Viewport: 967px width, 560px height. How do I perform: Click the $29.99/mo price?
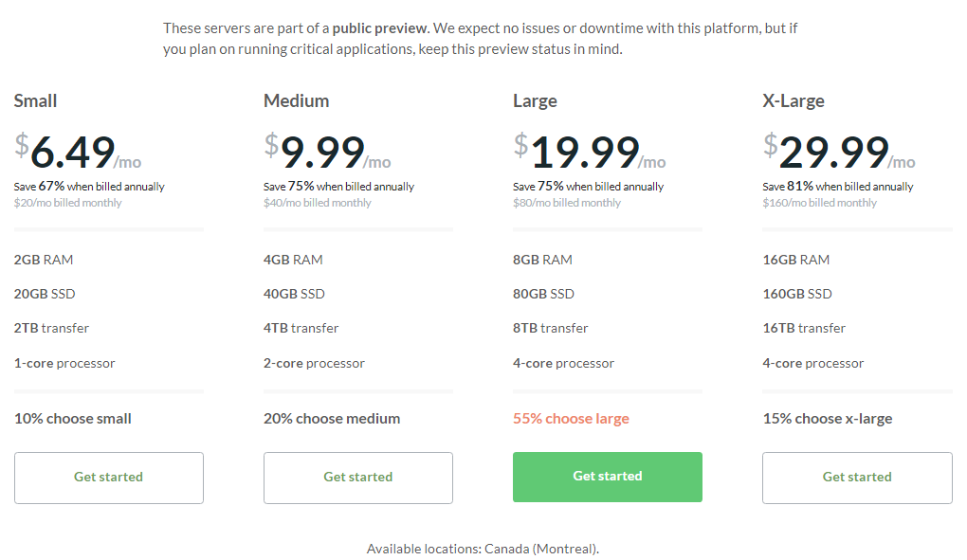tap(839, 152)
